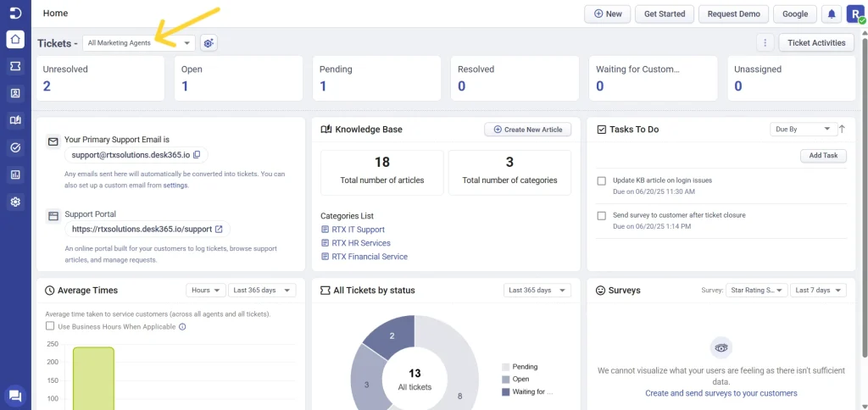Open the Contacts sidebar icon
The image size is (868, 410).
[15, 93]
